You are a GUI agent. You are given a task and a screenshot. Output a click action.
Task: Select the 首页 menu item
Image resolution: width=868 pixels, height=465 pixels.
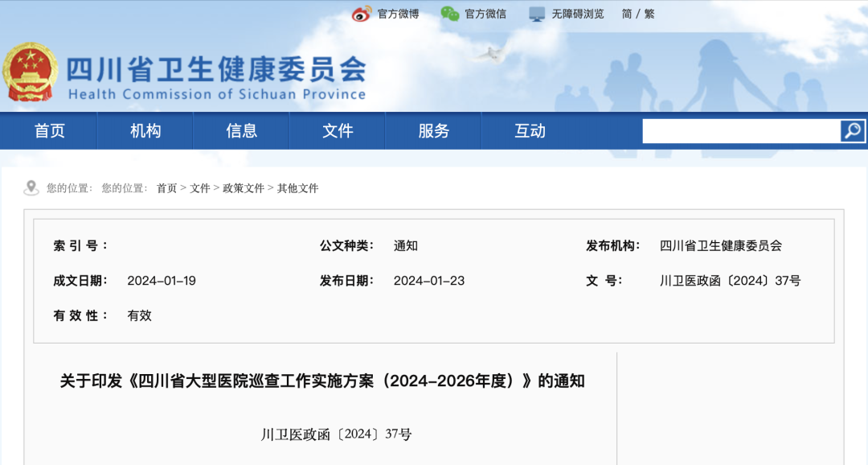48,130
